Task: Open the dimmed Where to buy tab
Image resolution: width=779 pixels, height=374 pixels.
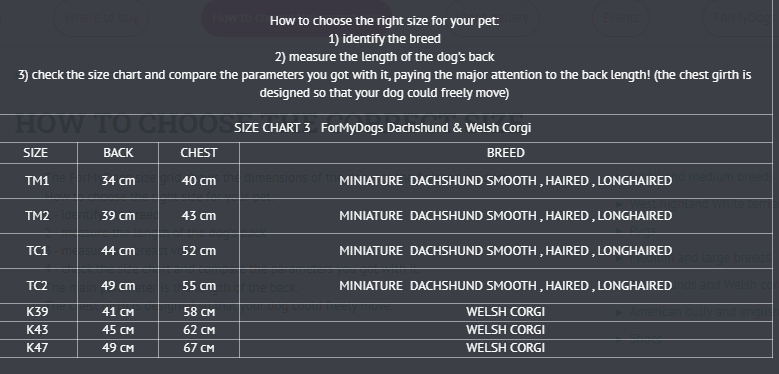Action: click(101, 18)
